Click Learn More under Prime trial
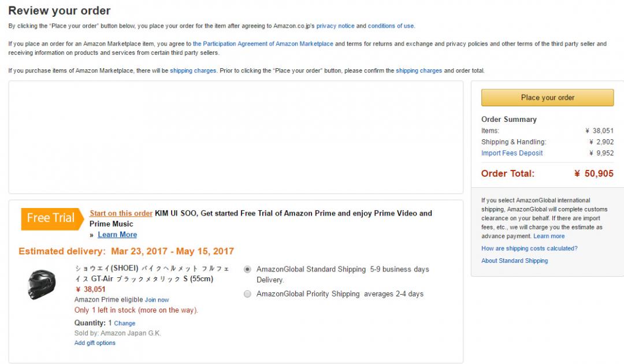Screen dimensions: 624x364 tap(117, 235)
